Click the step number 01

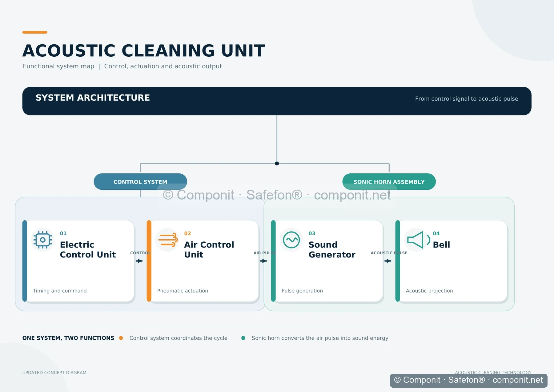point(63,233)
